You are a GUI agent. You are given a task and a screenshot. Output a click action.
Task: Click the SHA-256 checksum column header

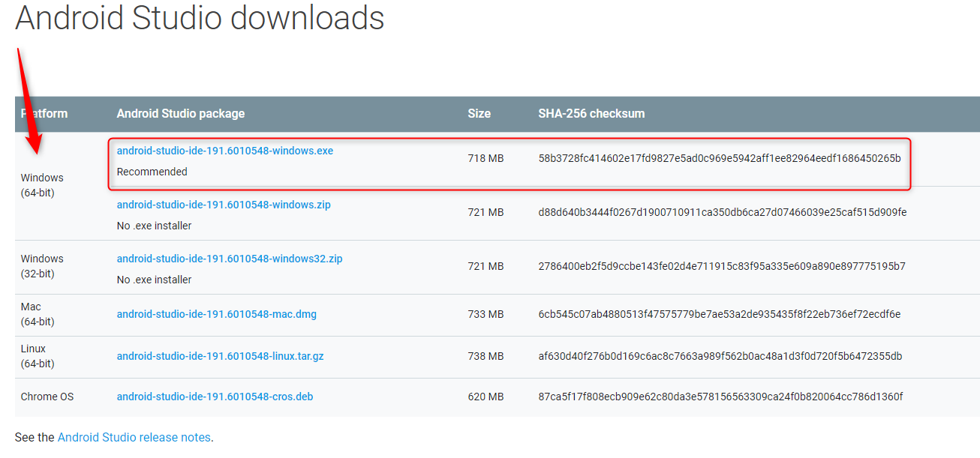pyautogui.click(x=591, y=114)
